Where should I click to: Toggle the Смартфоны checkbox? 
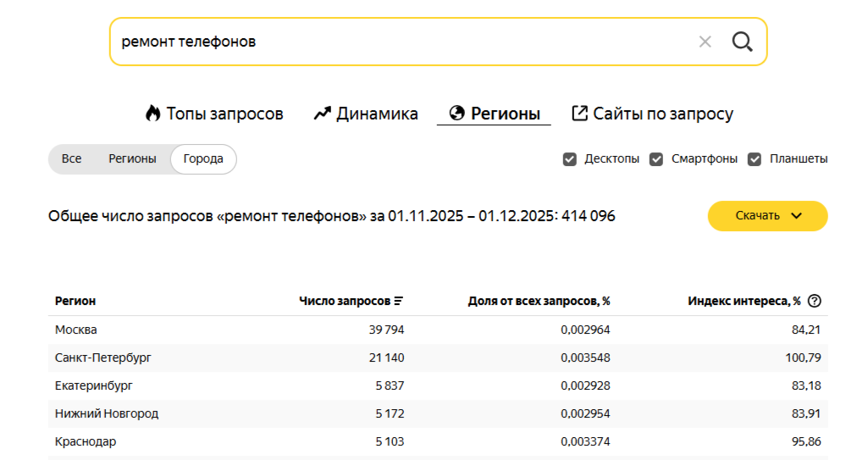pyautogui.click(x=656, y=159)
